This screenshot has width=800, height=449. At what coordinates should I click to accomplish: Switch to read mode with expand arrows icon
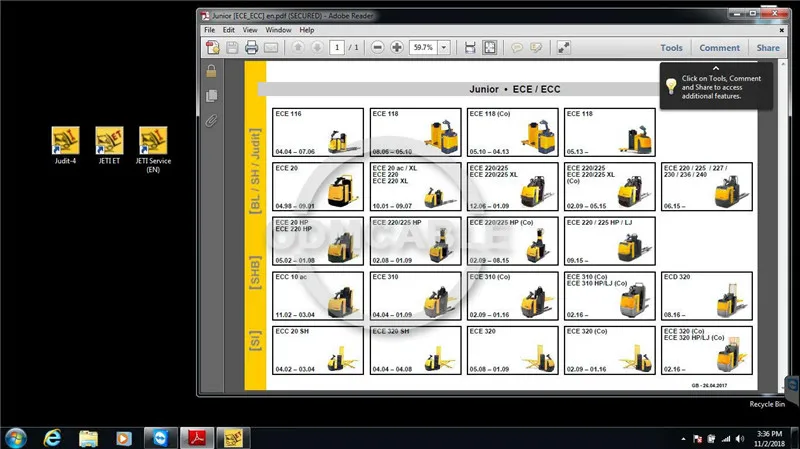click(x=563, y=47)
